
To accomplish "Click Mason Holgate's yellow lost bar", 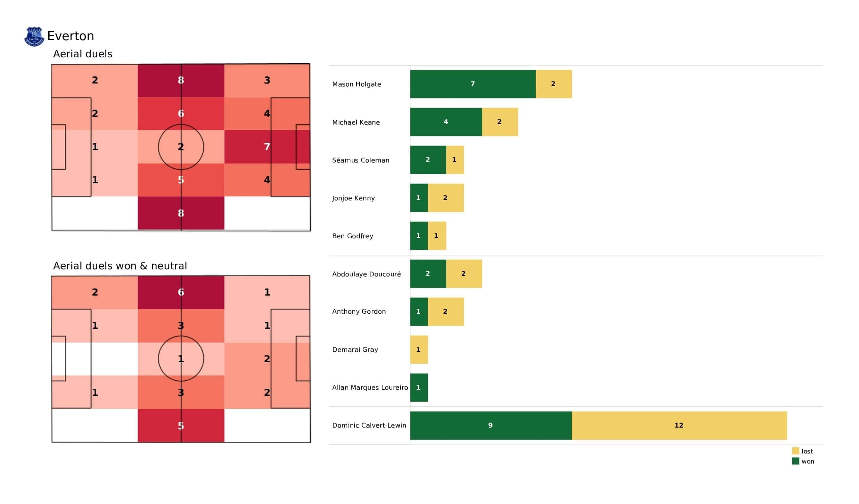I will point(554,84).
